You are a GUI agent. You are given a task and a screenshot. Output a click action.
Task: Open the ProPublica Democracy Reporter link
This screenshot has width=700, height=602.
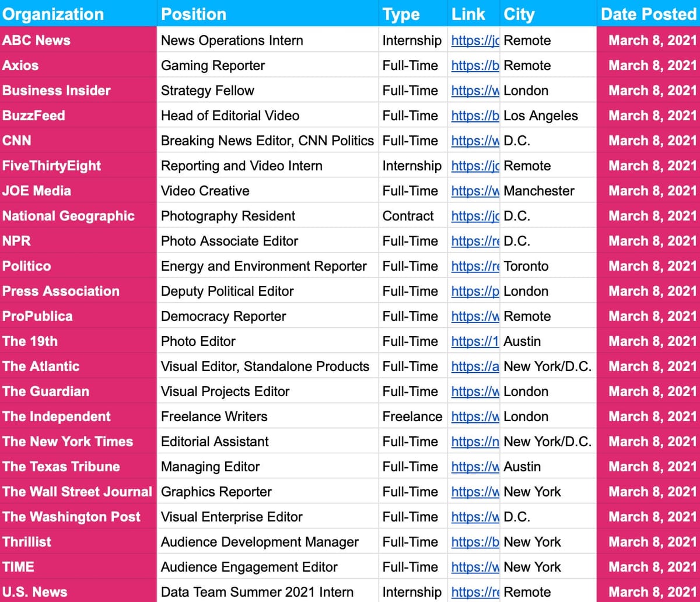click(474, 316)
